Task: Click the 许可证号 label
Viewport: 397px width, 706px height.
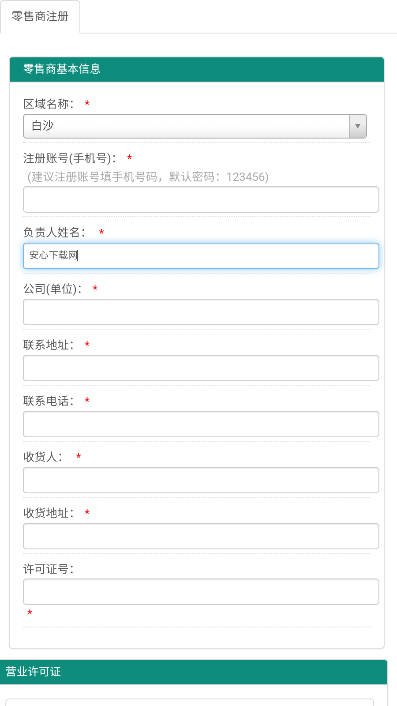Action: coord(49,569)
